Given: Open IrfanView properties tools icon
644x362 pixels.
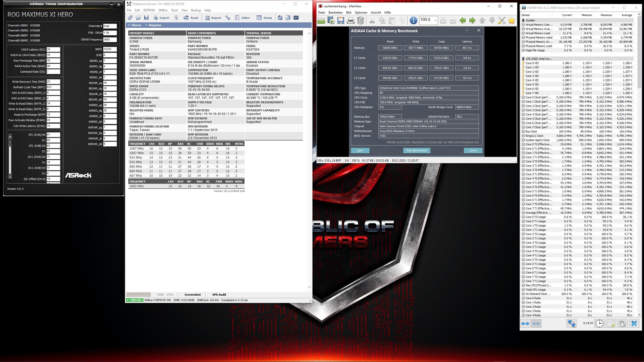Looking at the screenshot, I should (x=502, y=20).
